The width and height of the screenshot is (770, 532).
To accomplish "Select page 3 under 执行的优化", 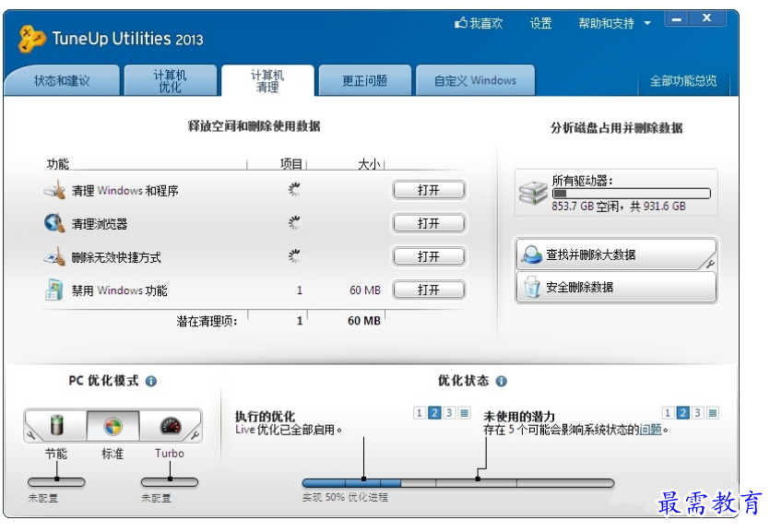I will [x=449, y=413].
